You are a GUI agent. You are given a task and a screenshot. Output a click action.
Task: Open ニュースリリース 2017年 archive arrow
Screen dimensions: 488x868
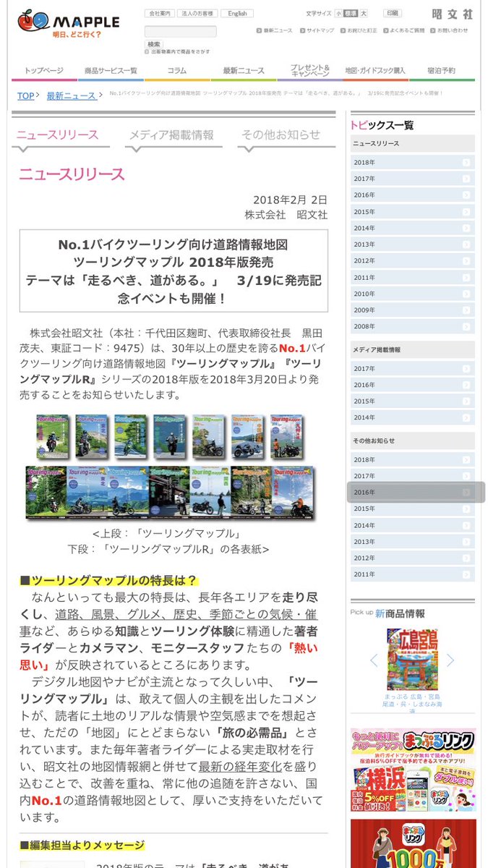466,179
